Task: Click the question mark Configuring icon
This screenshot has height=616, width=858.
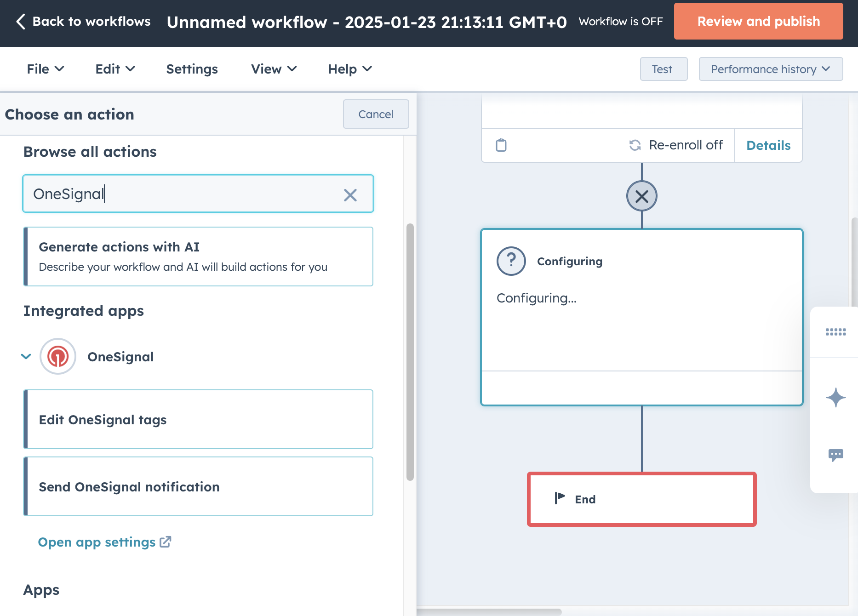Action: (x=511, y=261)
